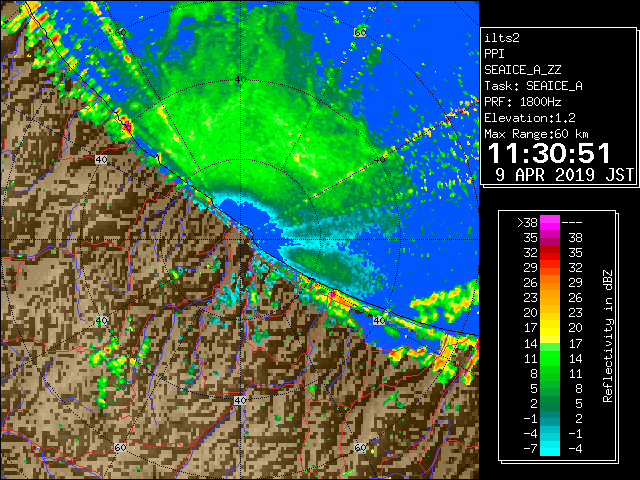This screenshot has width=640, height=480.
Task: Click the large time stamp 11:30:51
Action: pyautogui.click(x=549, y=153)
